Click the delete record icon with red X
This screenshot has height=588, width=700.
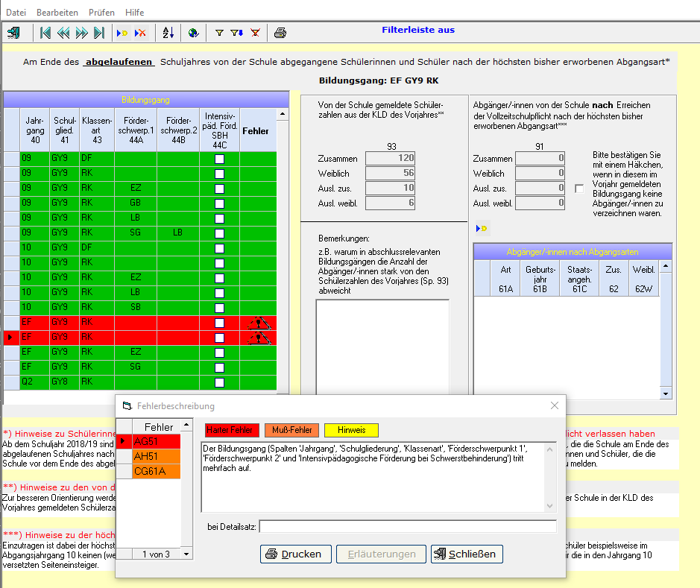pyautogui.click(x=140, y=33)
